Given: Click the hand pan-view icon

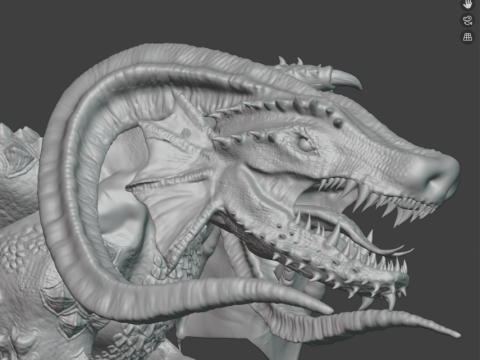Looking at the screenshot, I should pyautogui.click(x=468, y=4).
